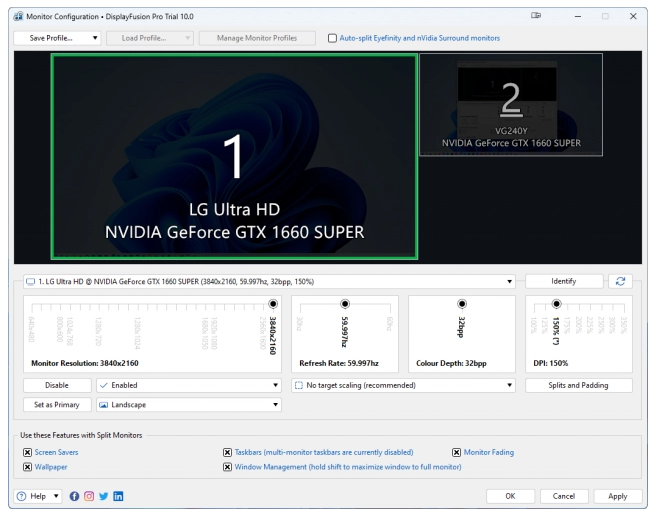This screenshot has height=516, width=656.
Task: Click the monitor icon in the title bar
Action: coord(537,16)
